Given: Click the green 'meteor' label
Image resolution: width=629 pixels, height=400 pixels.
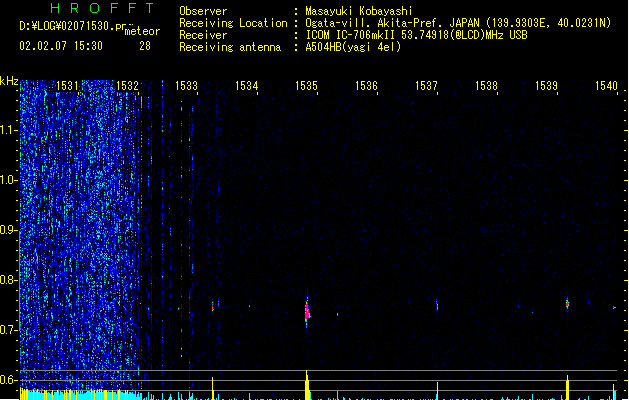Looking at the screenshot, I should [142, 31].
